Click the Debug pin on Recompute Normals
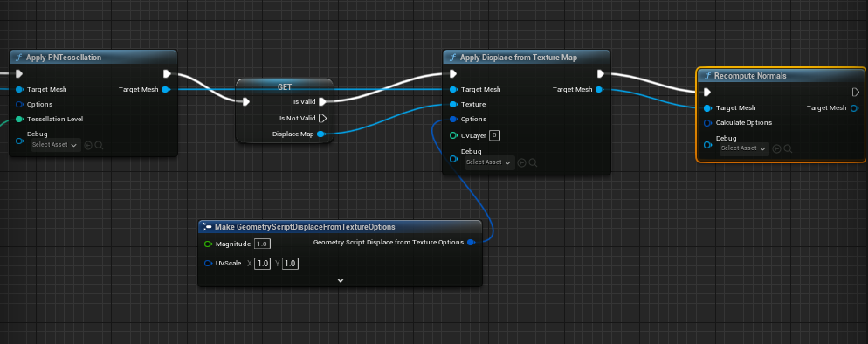Viewport: 868px width, 344px height. [707, 146]
